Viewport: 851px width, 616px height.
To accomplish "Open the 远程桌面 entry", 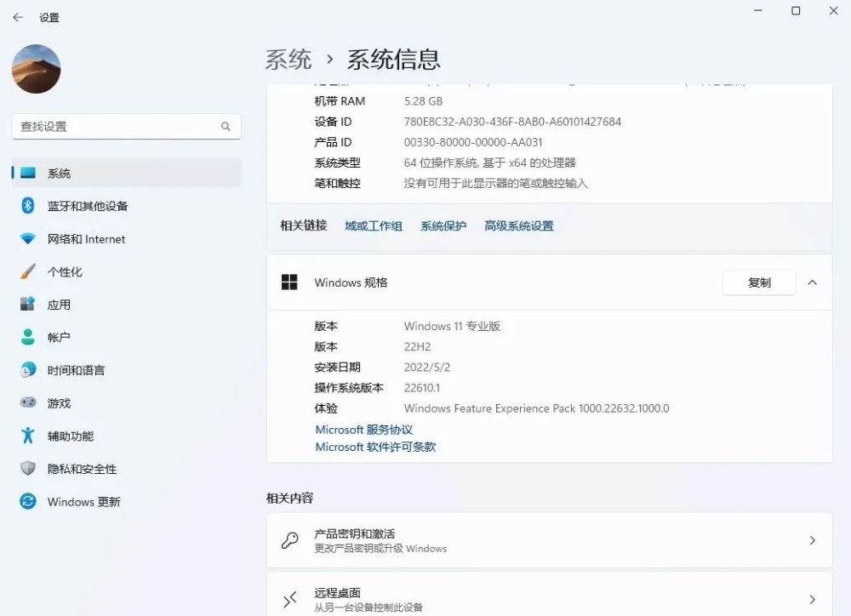I will pos(549,599).
